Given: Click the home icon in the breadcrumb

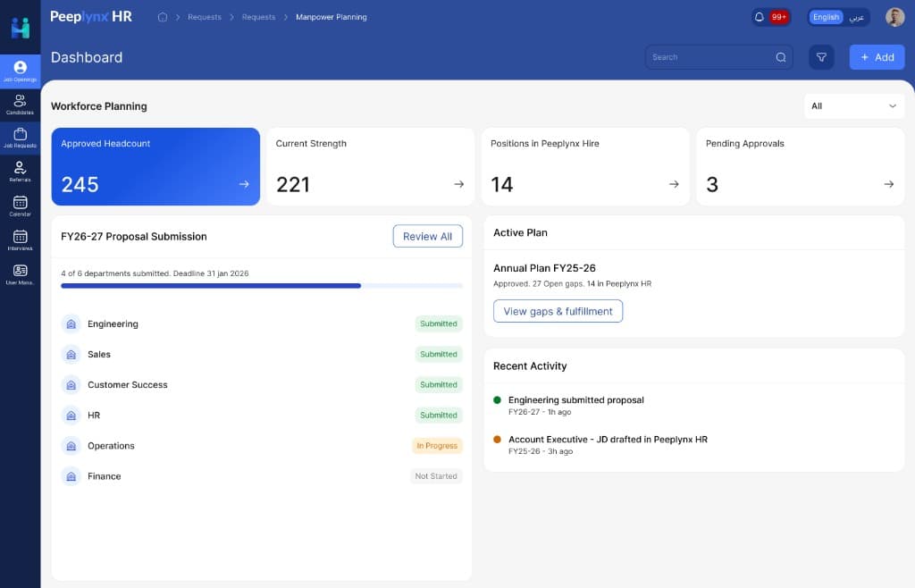Looking at the screenshot, I should pos(163,17).
